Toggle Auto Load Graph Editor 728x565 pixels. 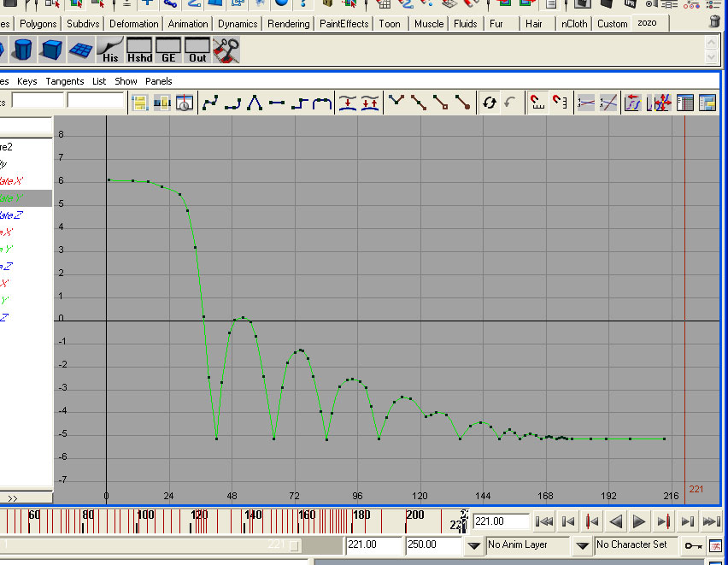[490, 103]
